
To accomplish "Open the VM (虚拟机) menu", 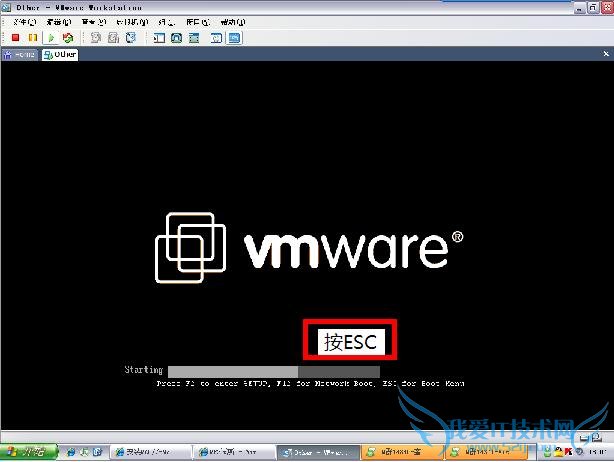I will (x=132, y=22).
